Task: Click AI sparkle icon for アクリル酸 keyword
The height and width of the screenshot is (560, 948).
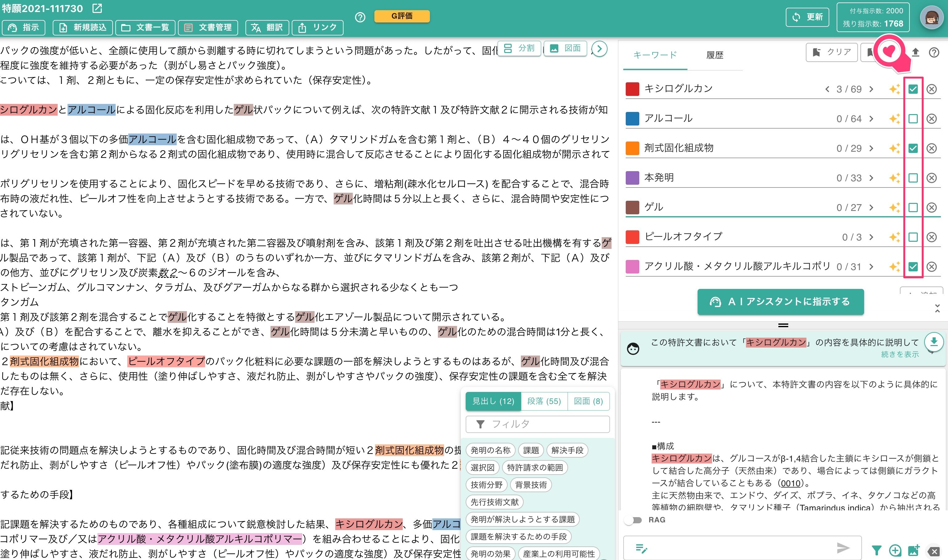Action: (894, 266)
